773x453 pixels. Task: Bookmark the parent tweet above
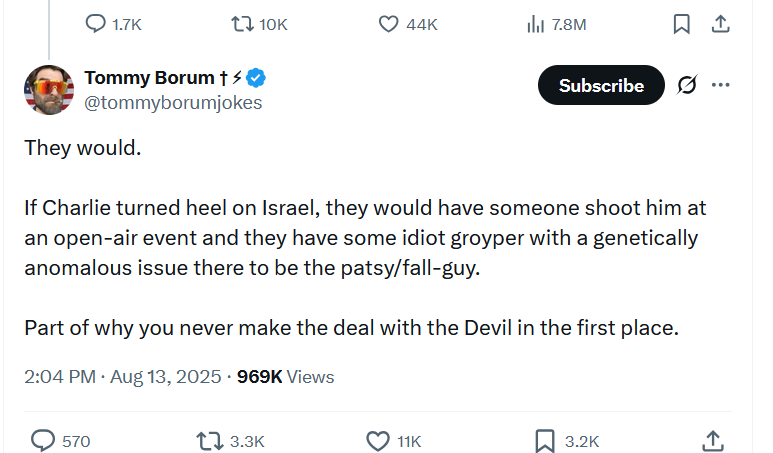tap(681, 24)
